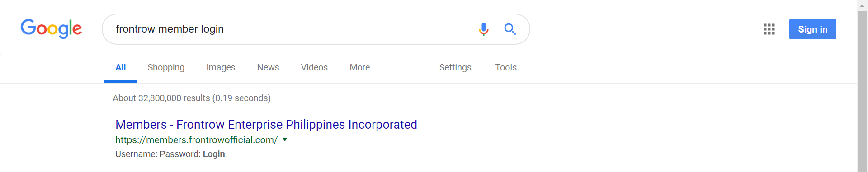The image size is (868, 172).
Task: Switch to the Shopping tab
Action: (166, 67)
